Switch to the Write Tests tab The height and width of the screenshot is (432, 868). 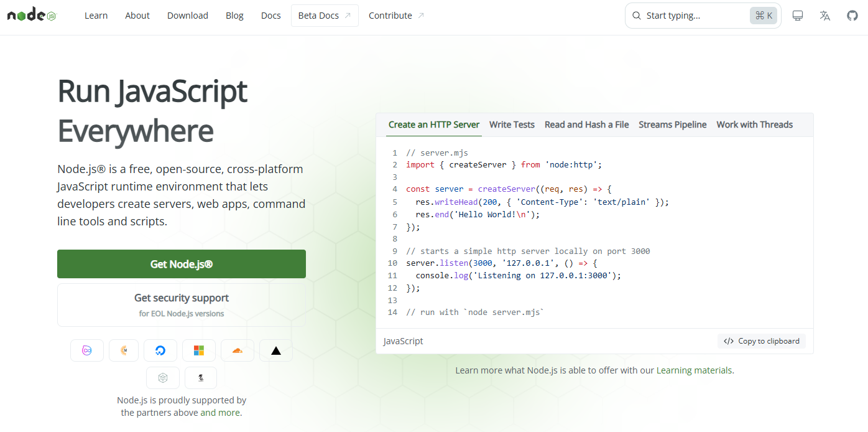pyautogui.click(x=512, y=124)
